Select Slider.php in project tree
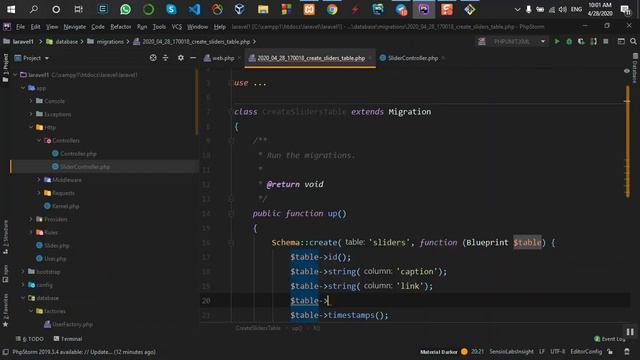The image size is (640, 360). click(x=56, y=245)
